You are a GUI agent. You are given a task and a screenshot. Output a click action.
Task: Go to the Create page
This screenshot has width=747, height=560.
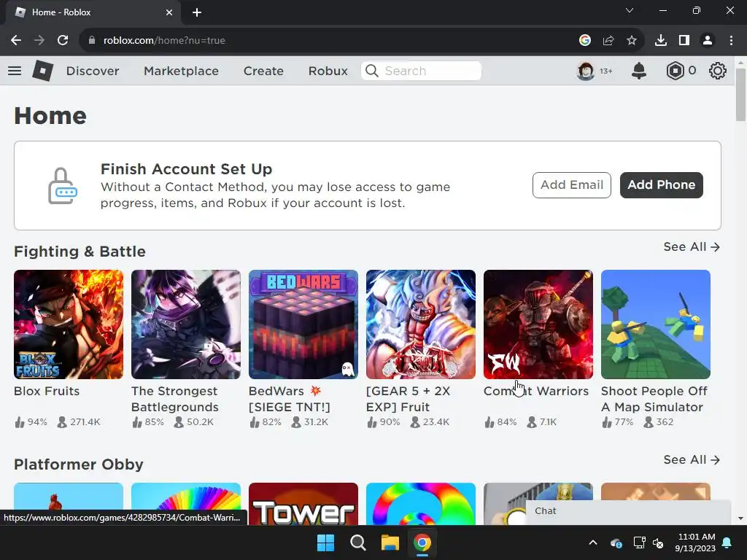tap(263, 71)
